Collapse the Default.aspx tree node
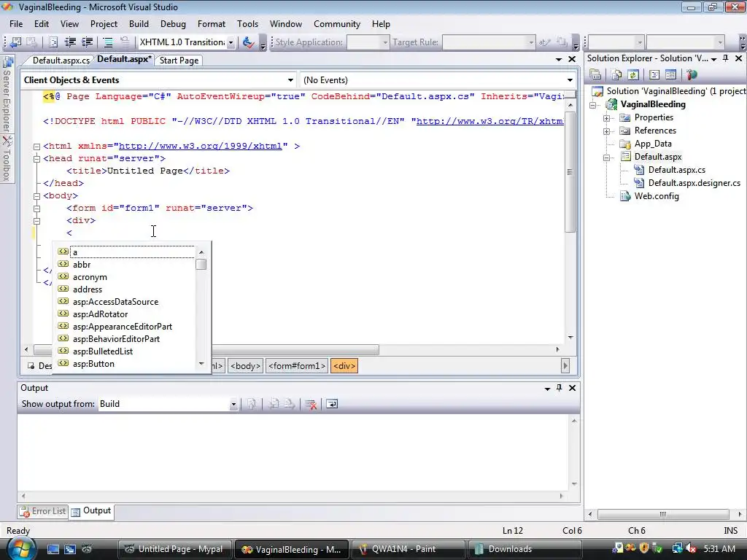Screen dimensions: 747x560 (606, 157)
